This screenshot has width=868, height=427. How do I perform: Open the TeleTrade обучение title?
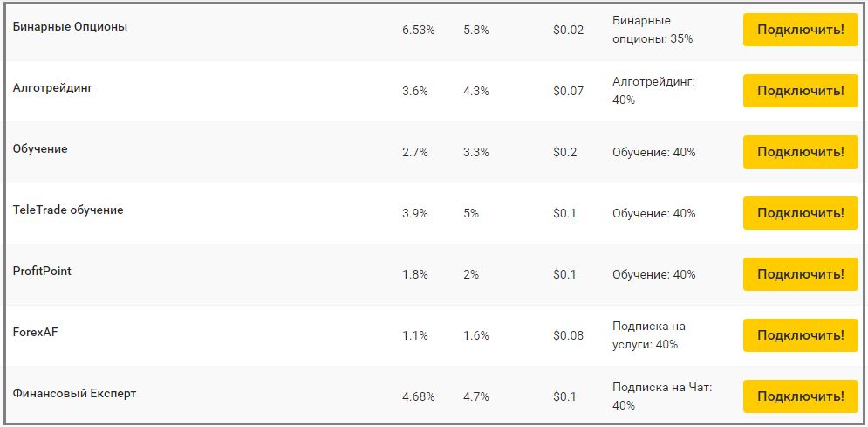click(x=67, y=210)
